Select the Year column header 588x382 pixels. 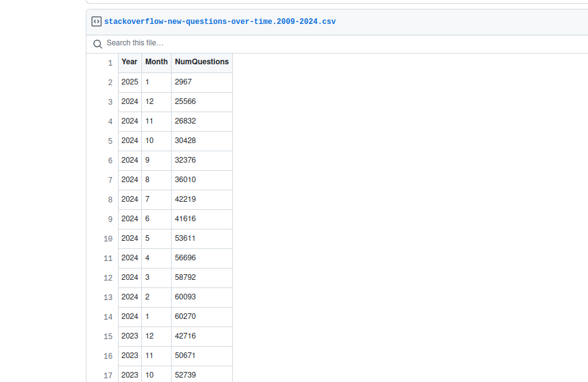coord(129,62)
